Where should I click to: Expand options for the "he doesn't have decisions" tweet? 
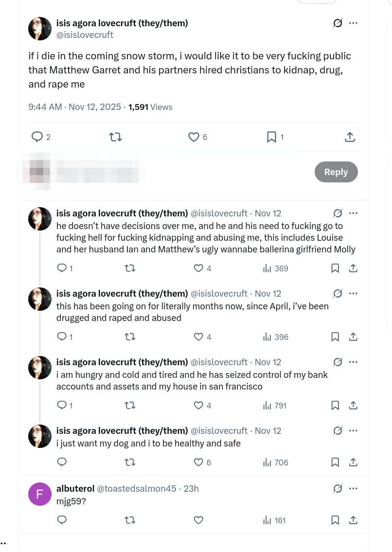coord(353,213)
